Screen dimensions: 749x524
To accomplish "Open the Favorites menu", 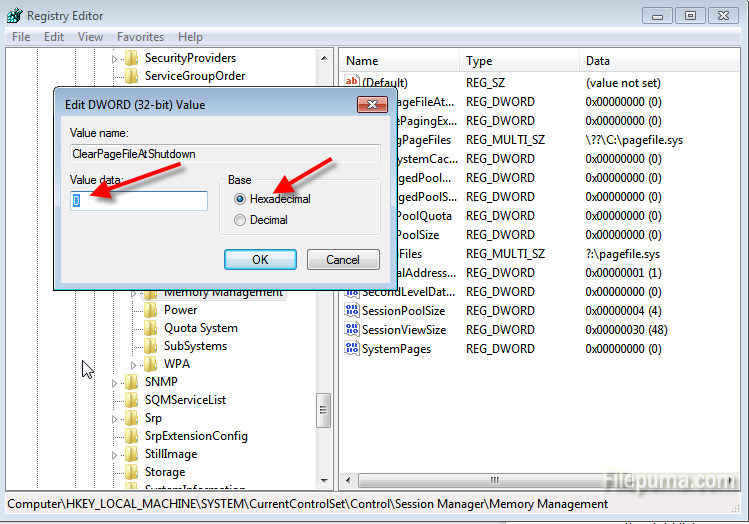I will [140, 37].
